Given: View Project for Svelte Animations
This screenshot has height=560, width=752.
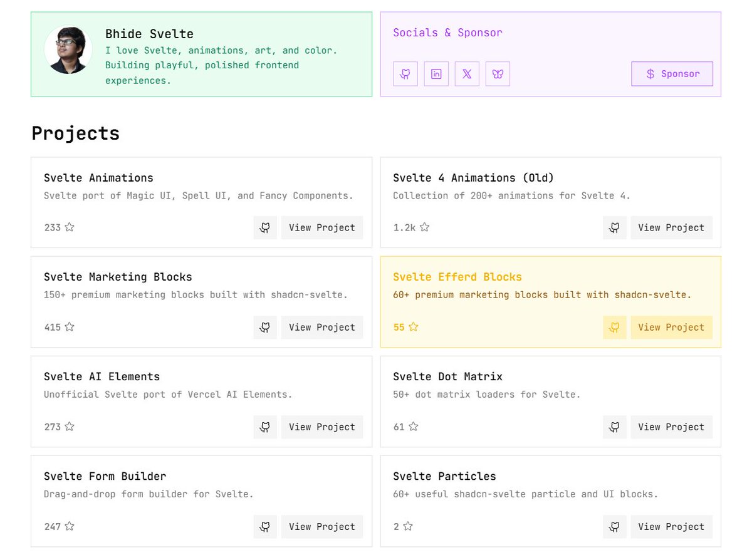Looking at the screenshot, I should 322,228.
